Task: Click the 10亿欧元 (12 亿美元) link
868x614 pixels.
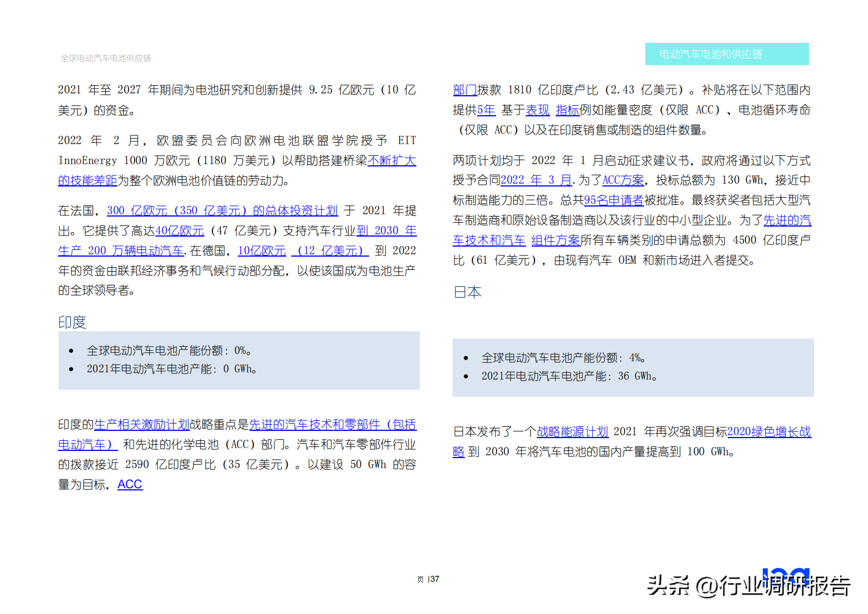Action: pyautogui.click(x=303, y=251)
